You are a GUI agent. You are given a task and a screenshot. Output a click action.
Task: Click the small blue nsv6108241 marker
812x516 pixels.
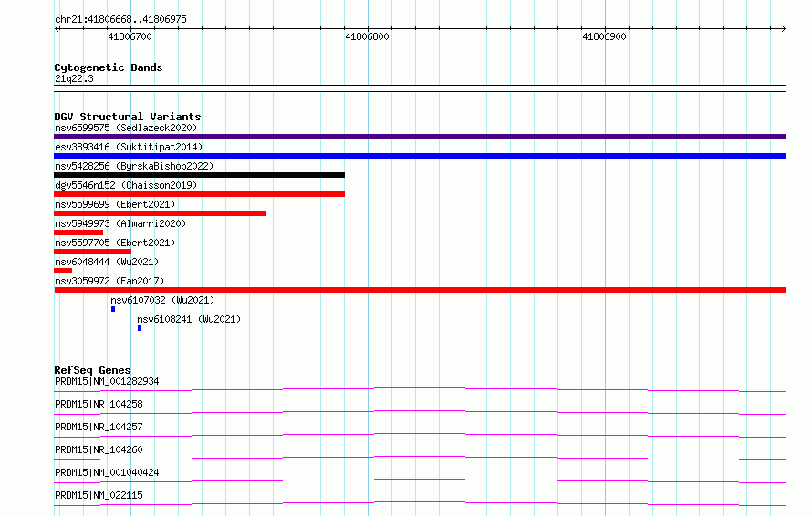[140, 328]
